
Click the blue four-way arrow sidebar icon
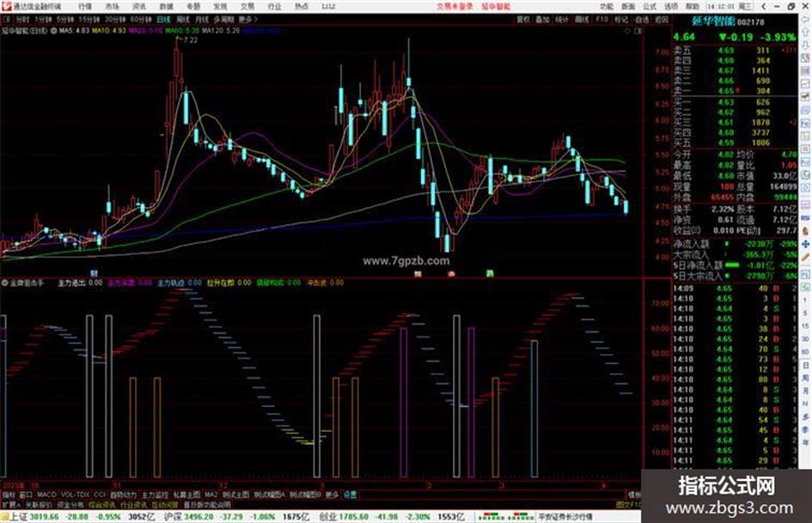pyautogui.click(x=805, y=244)
